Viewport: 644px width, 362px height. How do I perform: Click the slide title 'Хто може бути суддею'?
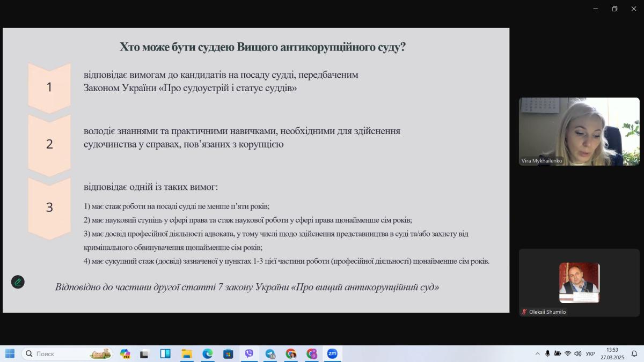point(262,47)
